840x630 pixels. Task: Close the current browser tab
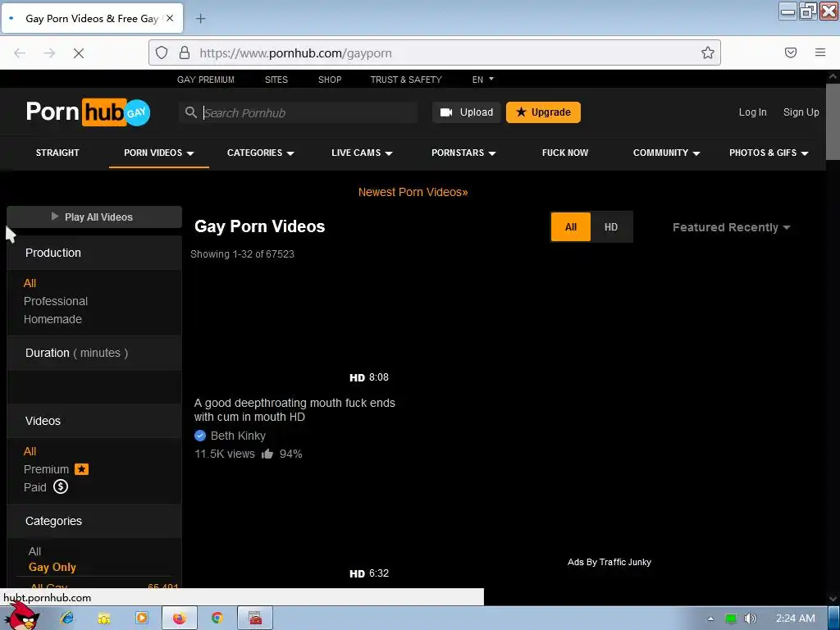(170, 18)
